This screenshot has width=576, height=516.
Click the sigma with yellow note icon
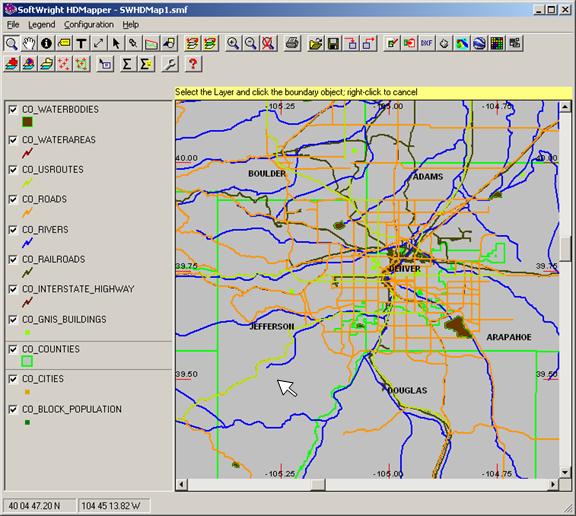[x=146, y=64]
